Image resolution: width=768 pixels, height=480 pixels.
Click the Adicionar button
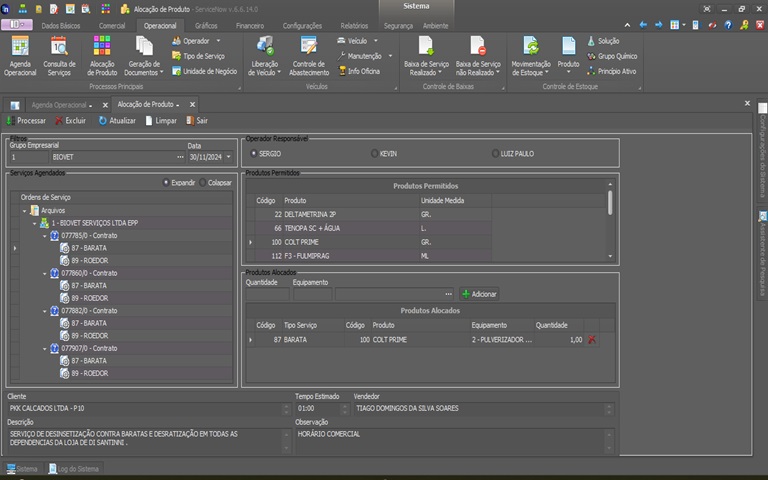(x=479, y=294)
